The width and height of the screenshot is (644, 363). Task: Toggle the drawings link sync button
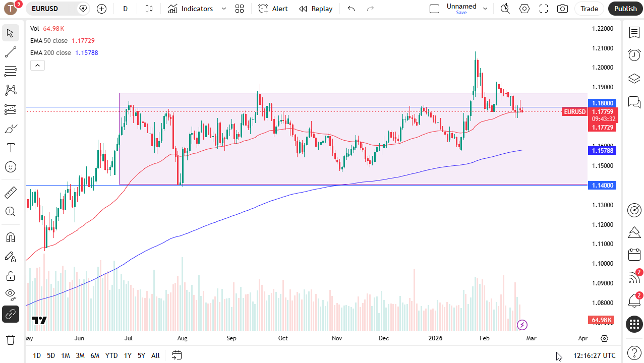pyautogui.click(x=10, y=314)
